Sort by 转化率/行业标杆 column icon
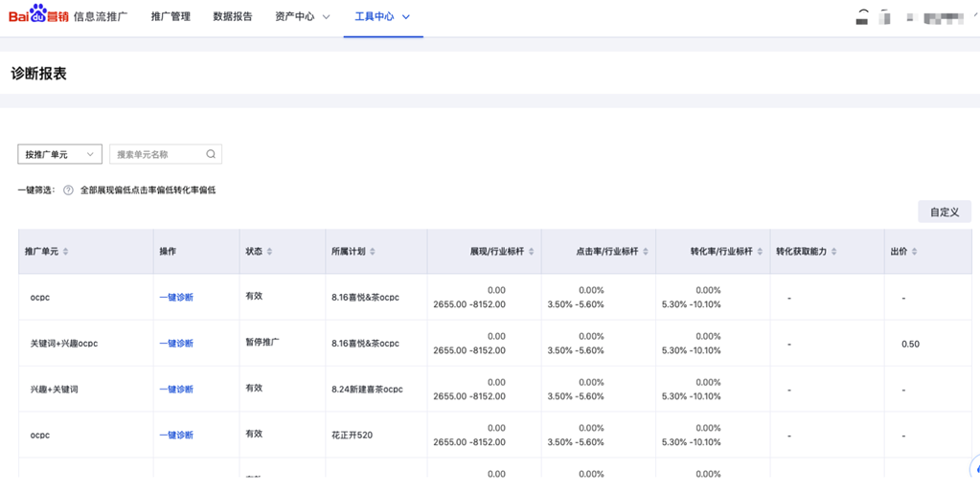 (760, 252)
